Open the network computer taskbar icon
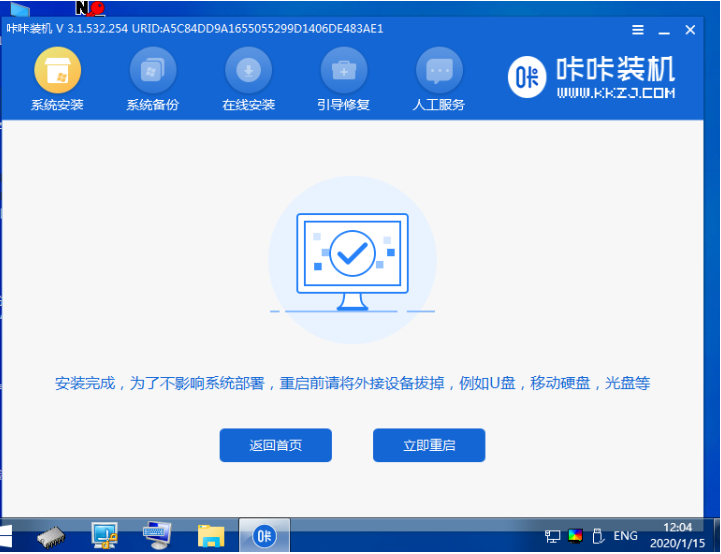Viewport: 721px width, 554px height. [x=105, y=536]
